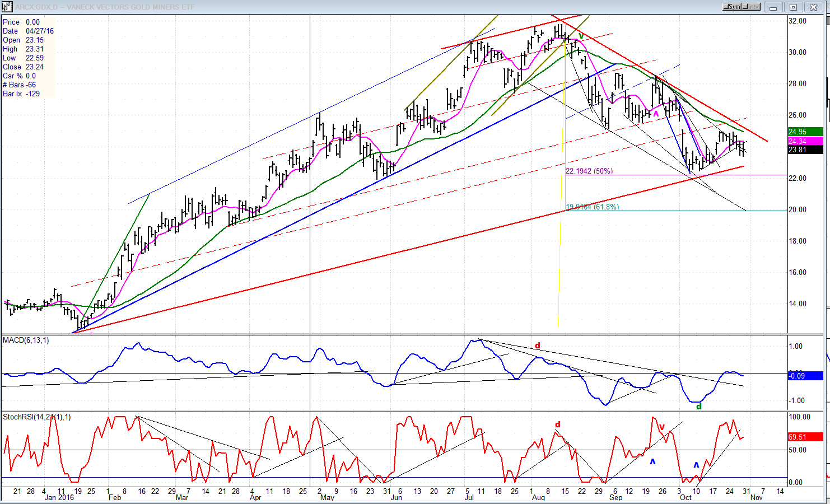Select the MACD(6,13,1) indicator label

click(26, 340)
